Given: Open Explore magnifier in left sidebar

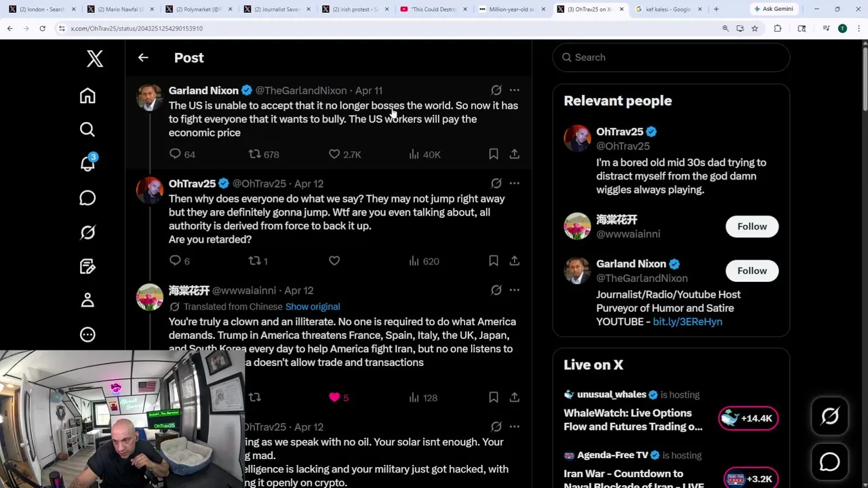Looking at the screenshot, I should [87, 129].
